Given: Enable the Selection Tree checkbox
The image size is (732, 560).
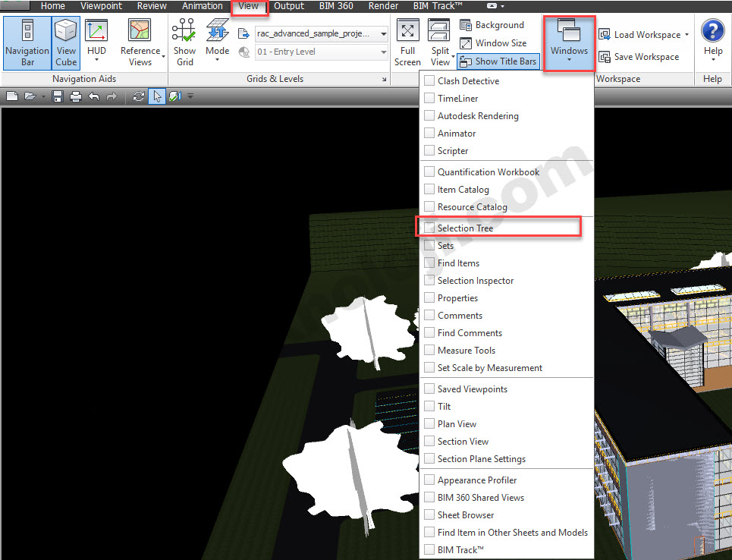Looking at the screenshot, I should coord(429,228).
